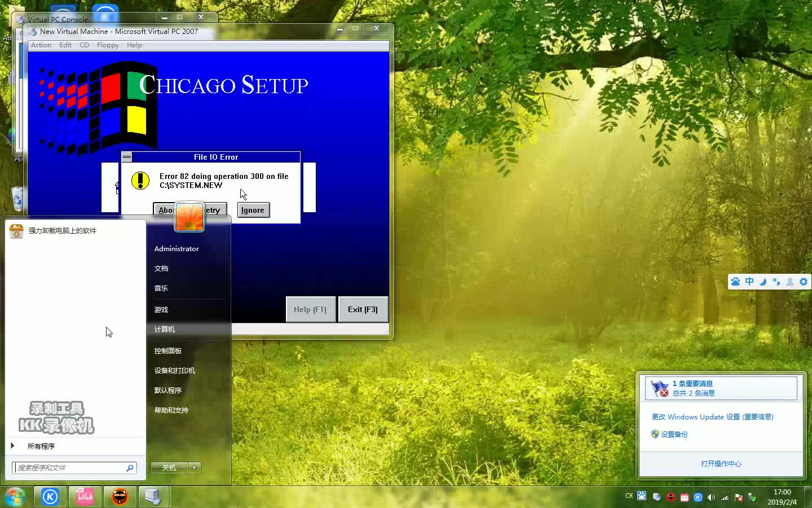
Task: Click the KK recorder tray icon
Action: (670, 497)
